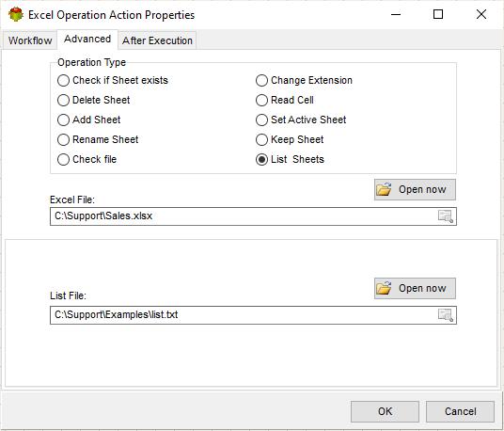This screenshot has width=504, height=431.
Task: Click OK to confirm properties
Action: [385, 411]
